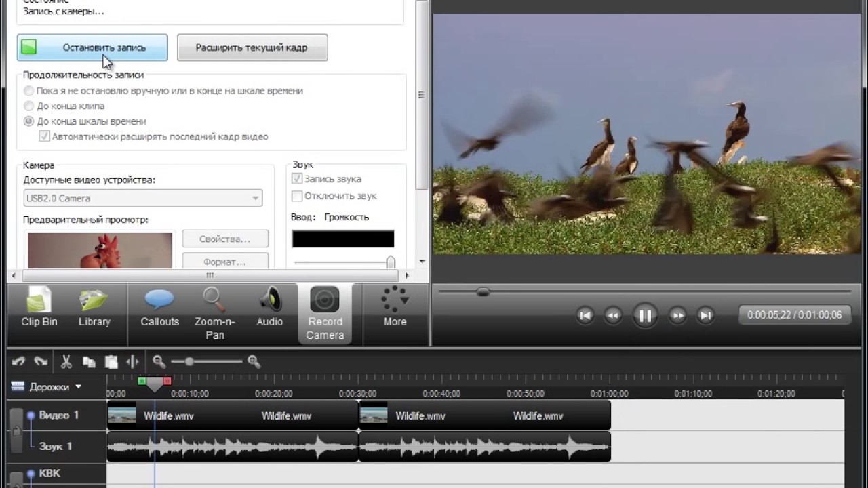Image resolution: width=868 pixels, height=488 pixels.
Task: Jump to the previous clip
Action: tap(585, 315)
